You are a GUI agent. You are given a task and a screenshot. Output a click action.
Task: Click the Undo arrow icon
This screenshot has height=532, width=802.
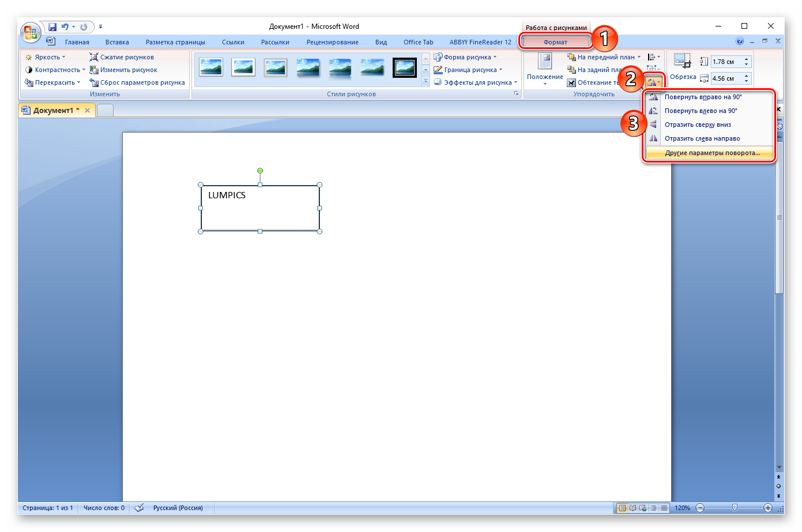pos(65,27)
